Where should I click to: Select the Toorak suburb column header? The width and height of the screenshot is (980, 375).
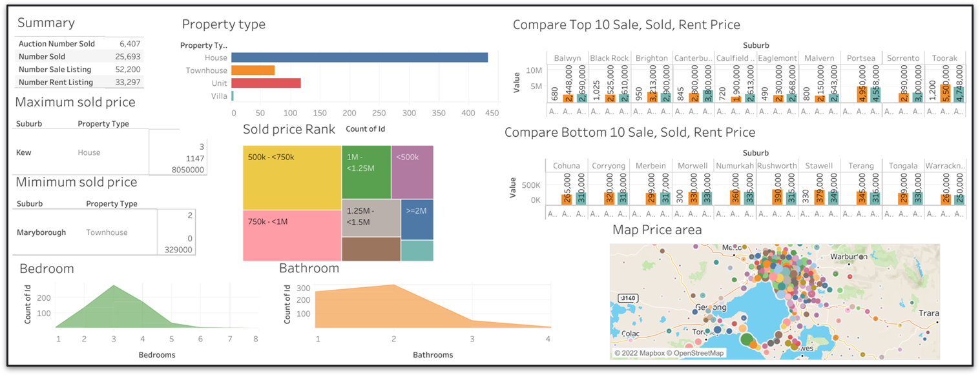[x=945, y=58]
